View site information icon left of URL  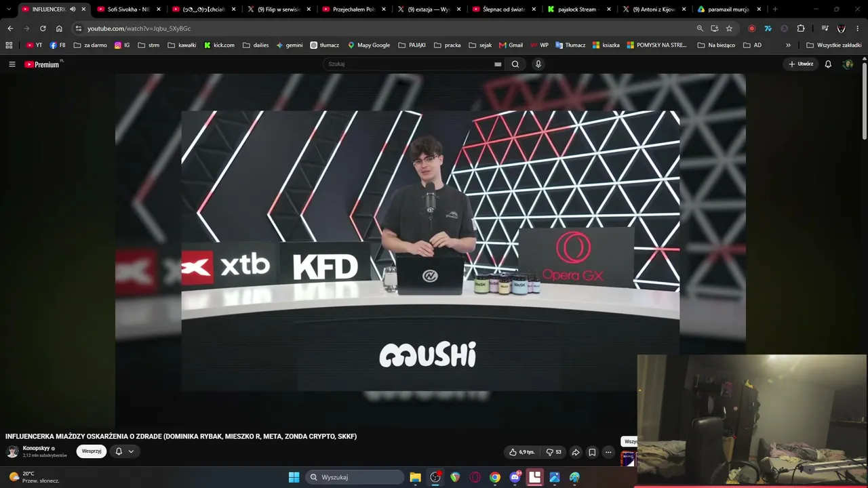pyautogui.click(x=79, y=28)
